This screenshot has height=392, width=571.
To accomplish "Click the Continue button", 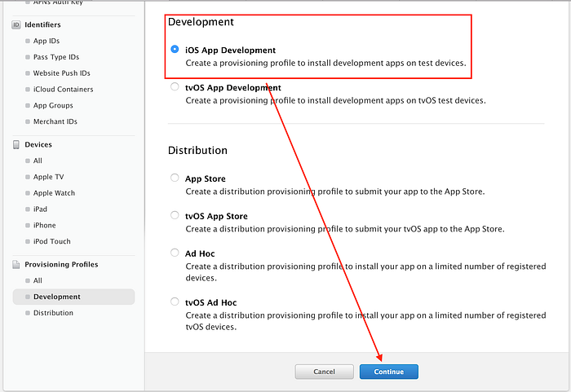I will click(x=389, y=372).
